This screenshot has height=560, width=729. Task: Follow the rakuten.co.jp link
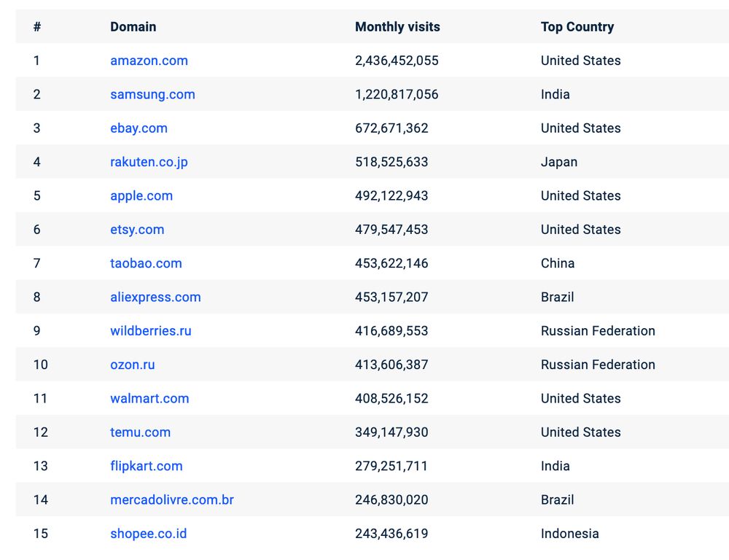point(149,162)
